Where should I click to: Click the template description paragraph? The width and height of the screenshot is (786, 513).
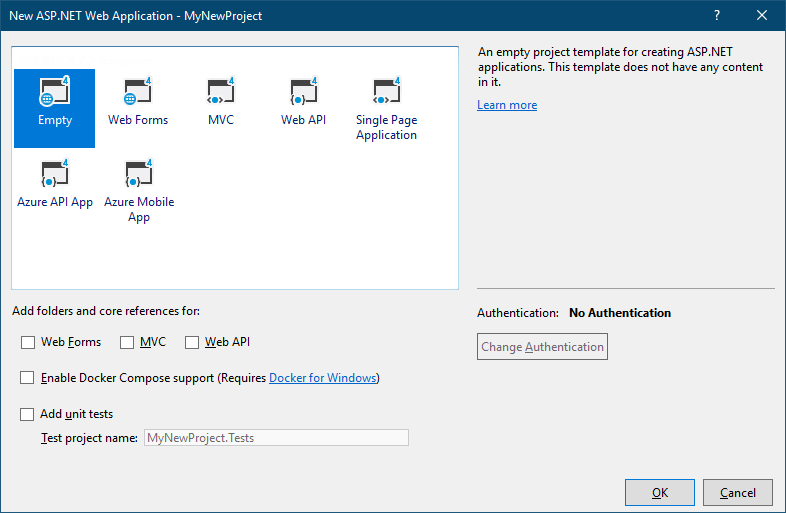pyautogui.click(x=620, y=67)
